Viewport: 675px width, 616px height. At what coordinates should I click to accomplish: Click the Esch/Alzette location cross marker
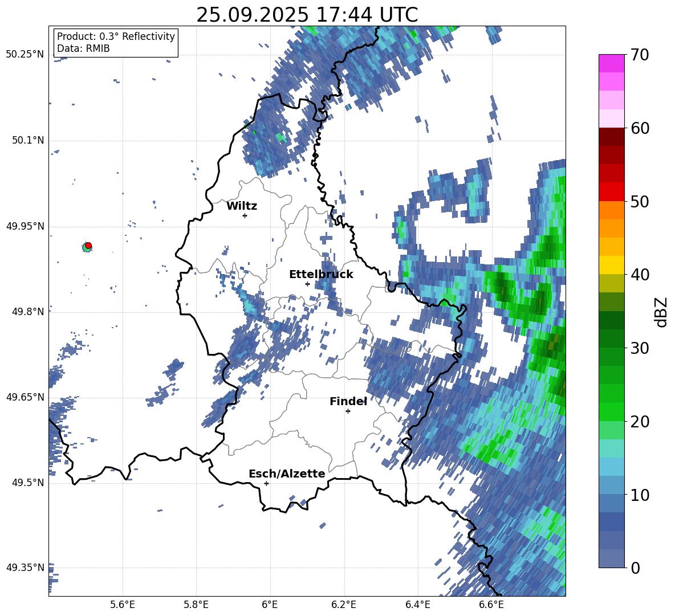266,483
